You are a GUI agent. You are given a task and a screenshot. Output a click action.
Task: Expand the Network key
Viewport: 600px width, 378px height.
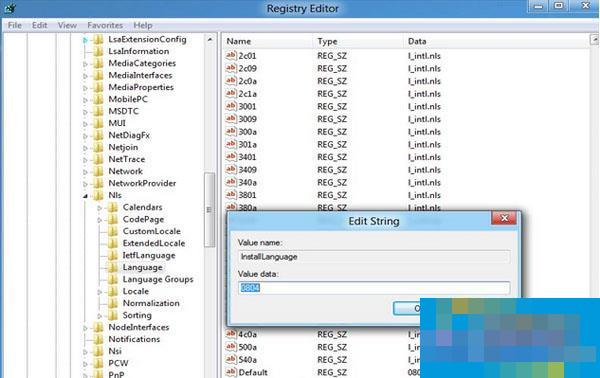(x=85, y=172)
